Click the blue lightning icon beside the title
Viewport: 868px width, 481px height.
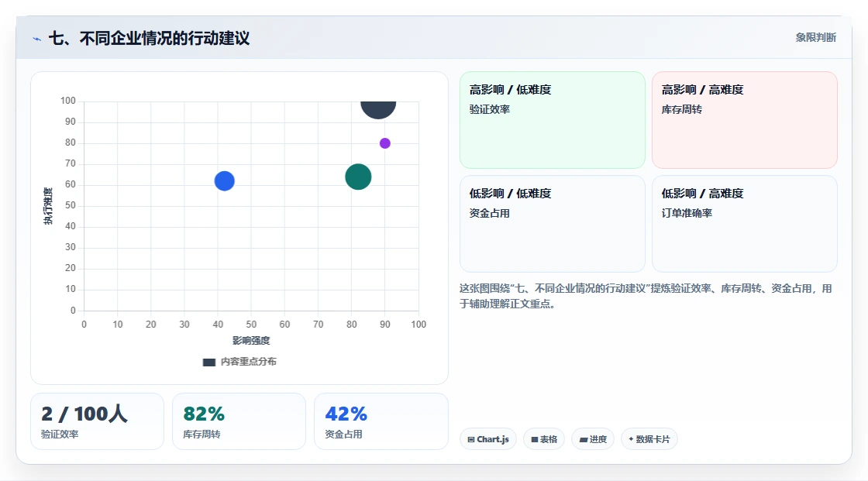tap(37, 39)
